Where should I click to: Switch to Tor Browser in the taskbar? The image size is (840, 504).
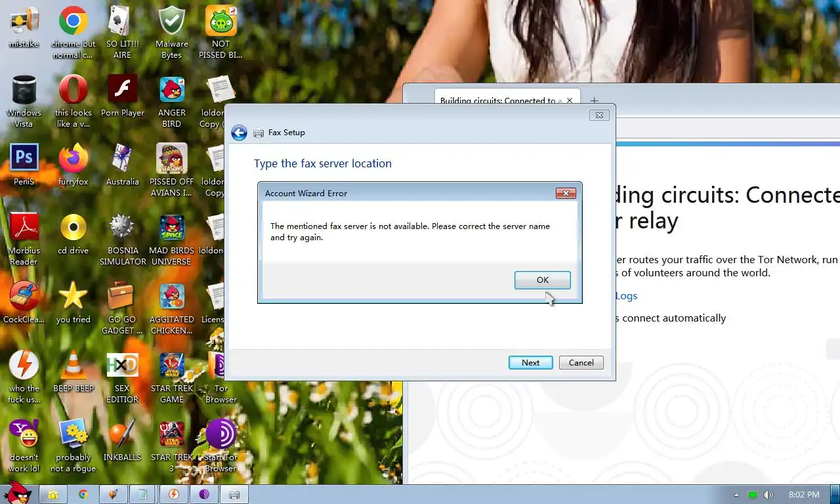coord(203,494)
